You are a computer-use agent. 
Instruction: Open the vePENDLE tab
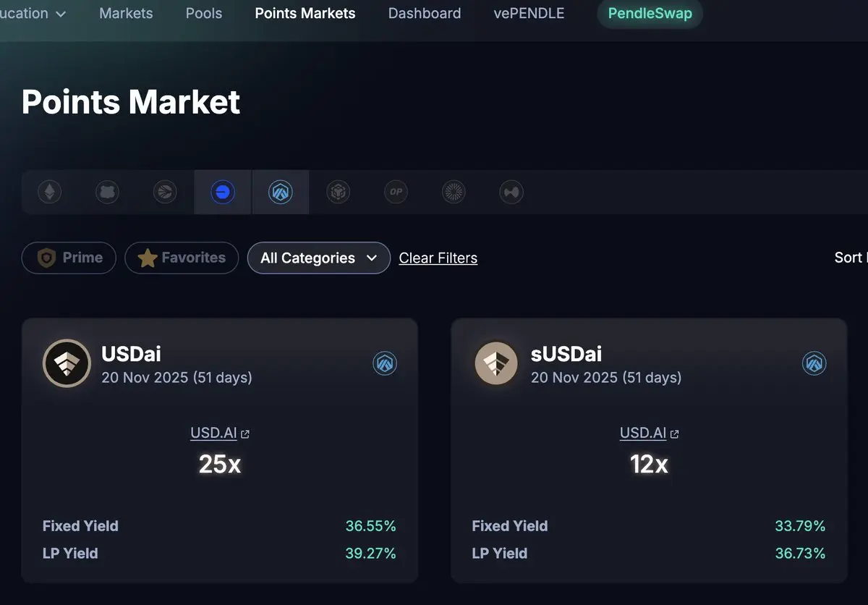pyautogui.click(x=529, y=14)
